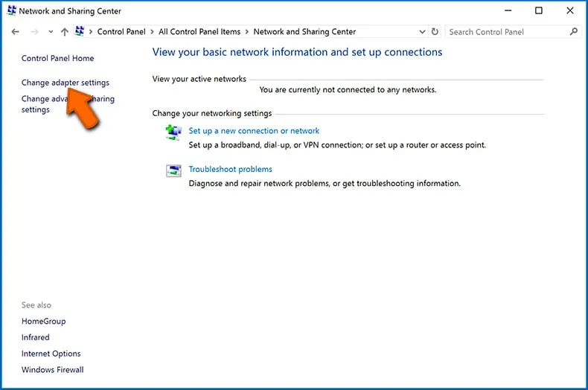Focus the Search Control Panel field
This screenshot has height=390, width=588.
(506, 32)
